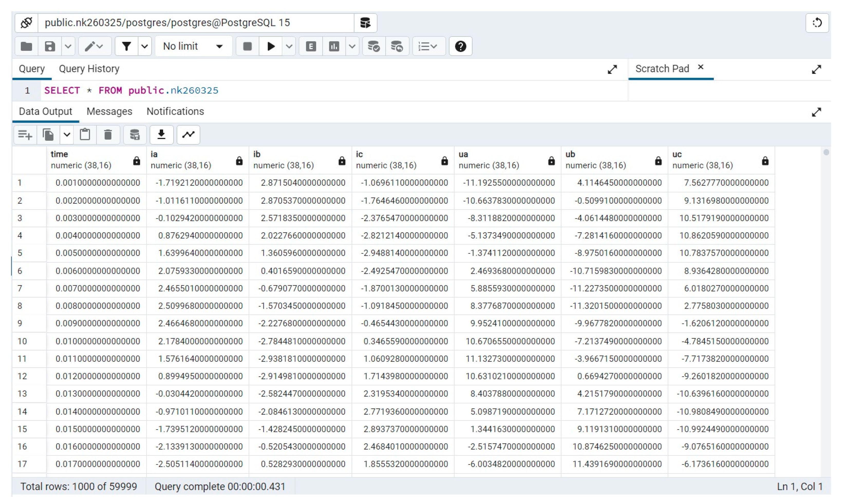Click the Commit database icon
Image resolution: width=842 pixels, height=504 pixels.
374,46
